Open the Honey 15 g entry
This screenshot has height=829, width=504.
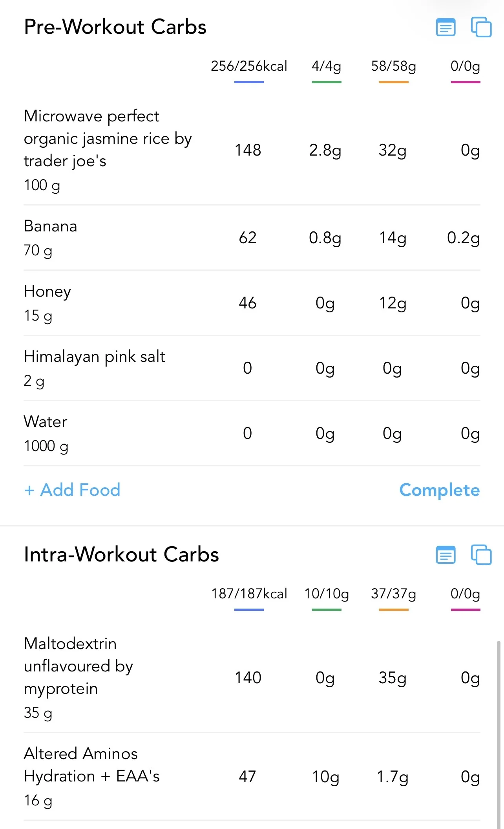(252, 303)
